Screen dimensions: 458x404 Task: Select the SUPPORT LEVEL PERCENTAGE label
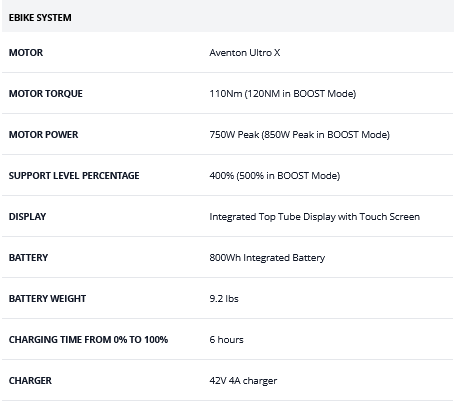pos(74,176)
